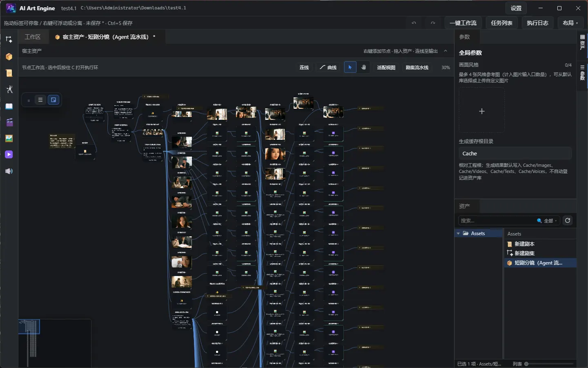
Task: Open the open-book icon in left sidebar
Action: click(9, 106)
